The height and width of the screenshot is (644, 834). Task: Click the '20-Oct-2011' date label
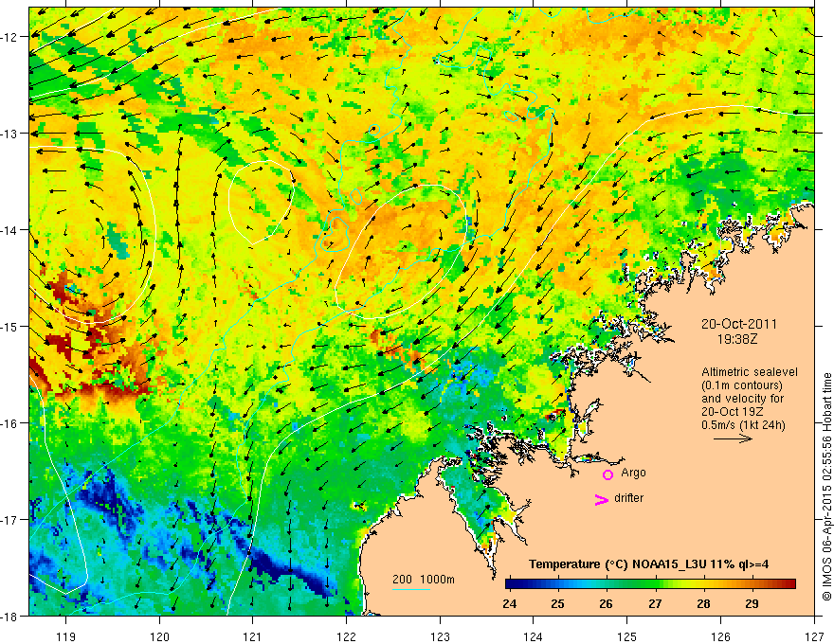pos(739,324)
